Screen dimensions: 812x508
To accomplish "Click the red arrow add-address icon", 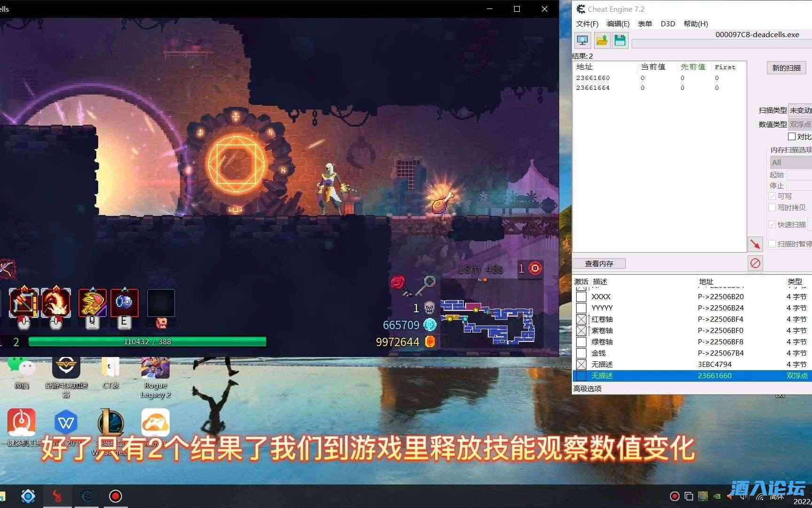I will (755, 244).
